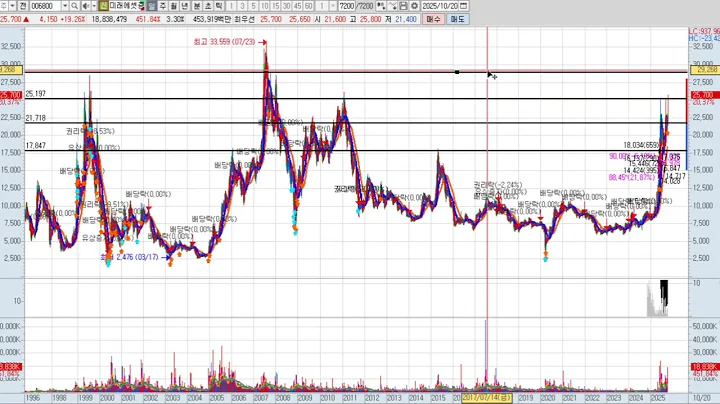Click the 21,718 horizontal line label

click(35, 118)
